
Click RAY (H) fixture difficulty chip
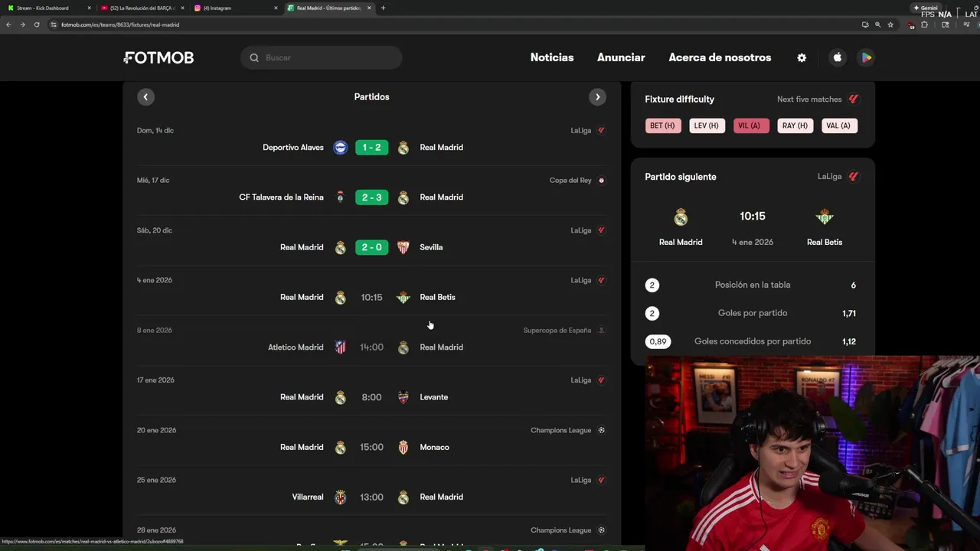[x=795, y=126]
